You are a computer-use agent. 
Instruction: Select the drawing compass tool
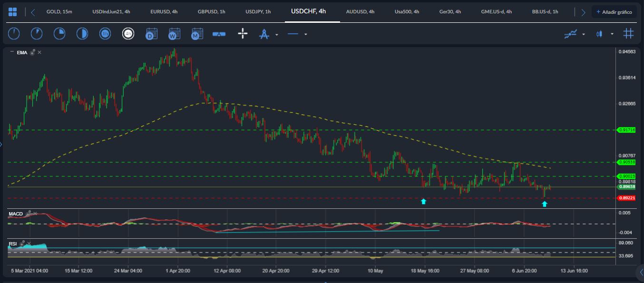[x=264, y=34]
